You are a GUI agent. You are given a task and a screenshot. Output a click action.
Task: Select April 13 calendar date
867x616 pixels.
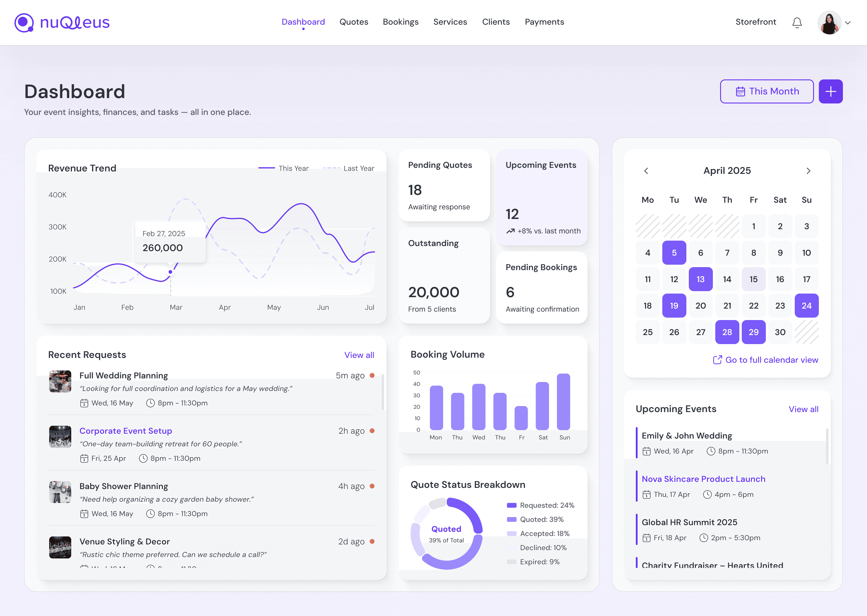[700, 279]
